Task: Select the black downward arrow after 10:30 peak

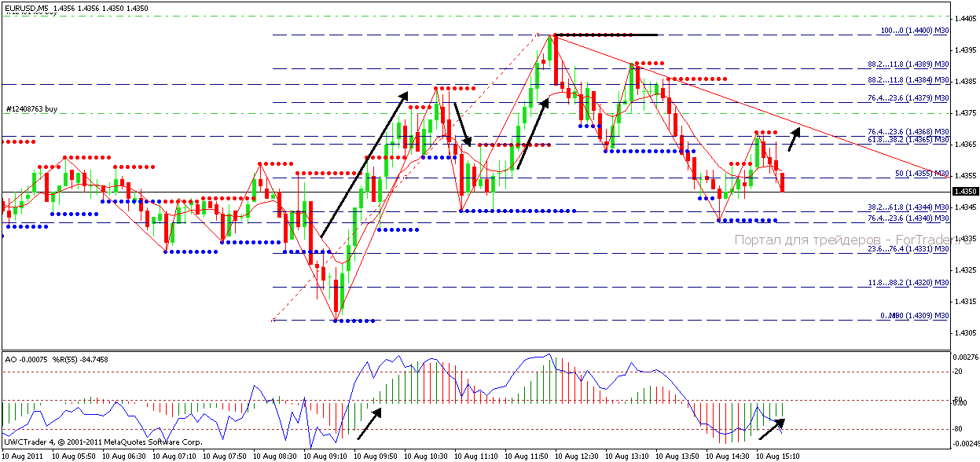Action: 462,123
